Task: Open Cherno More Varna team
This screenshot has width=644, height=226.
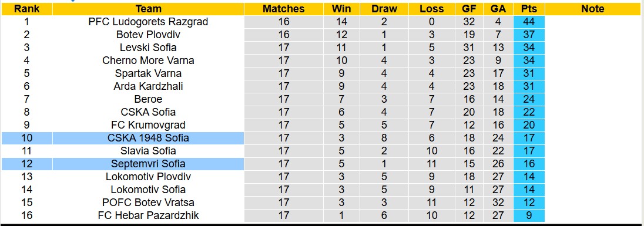Action: (148, 60)
